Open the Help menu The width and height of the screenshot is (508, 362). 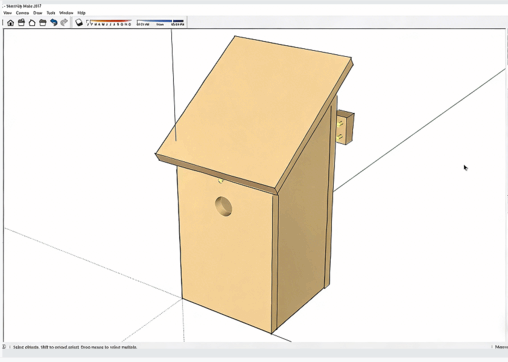(81, 13)
